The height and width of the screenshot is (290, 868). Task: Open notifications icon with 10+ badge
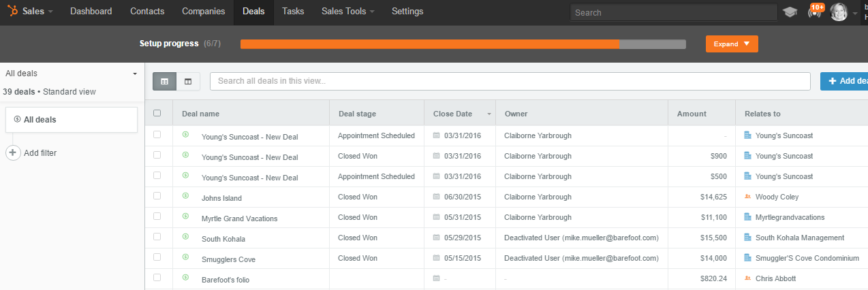tap(815, 11)
